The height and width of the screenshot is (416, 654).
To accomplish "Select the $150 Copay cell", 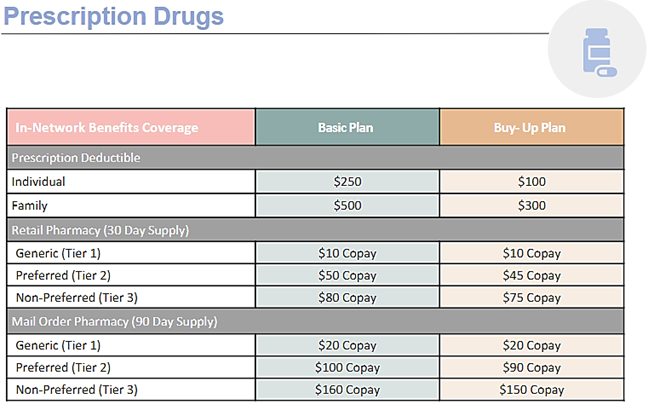I will [531, 390].
